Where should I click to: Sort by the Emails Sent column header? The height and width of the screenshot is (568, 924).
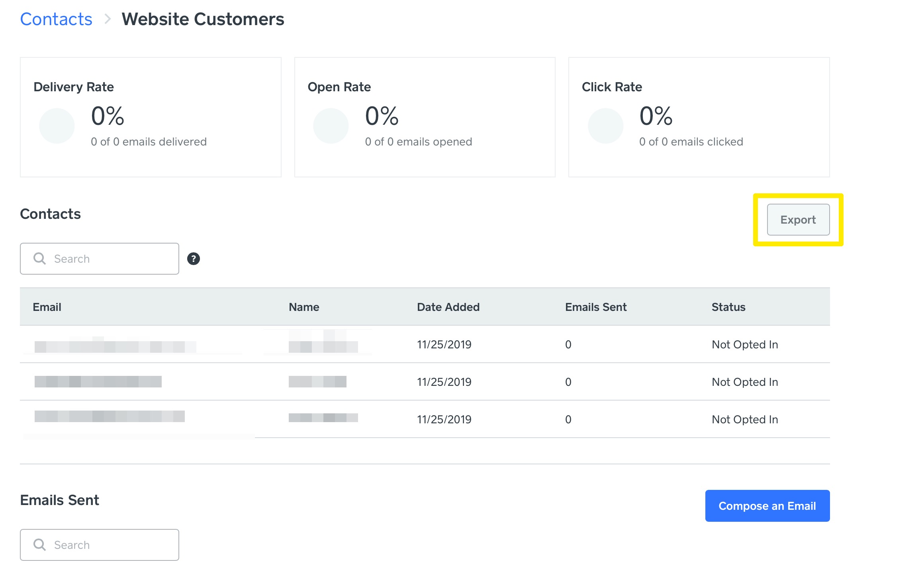click(596, 307)
